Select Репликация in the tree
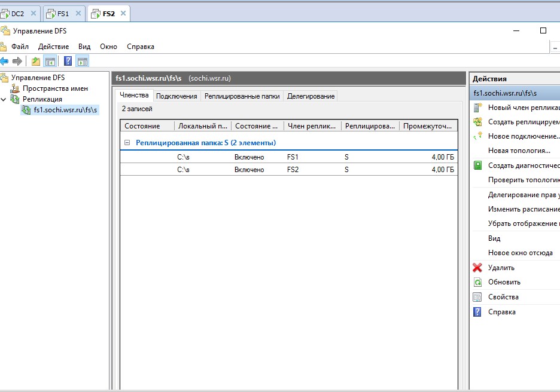560x392 pixels. [x=42, y=99]
